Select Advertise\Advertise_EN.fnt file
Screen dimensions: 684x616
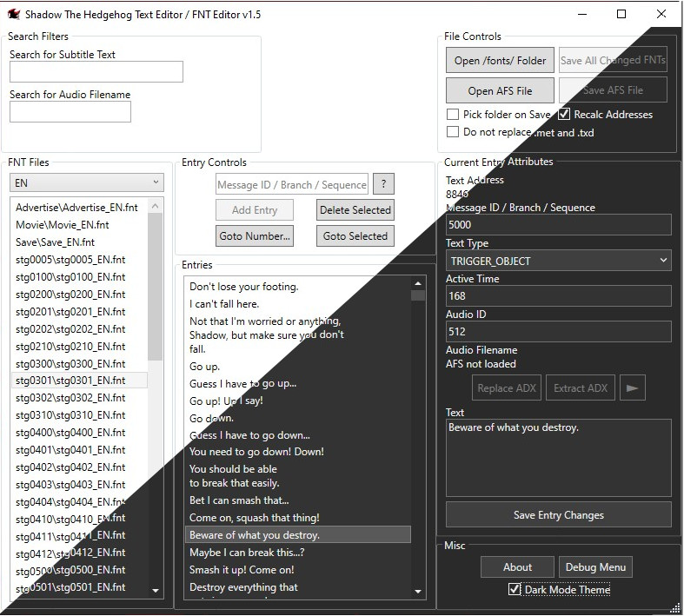pos(79,207)
